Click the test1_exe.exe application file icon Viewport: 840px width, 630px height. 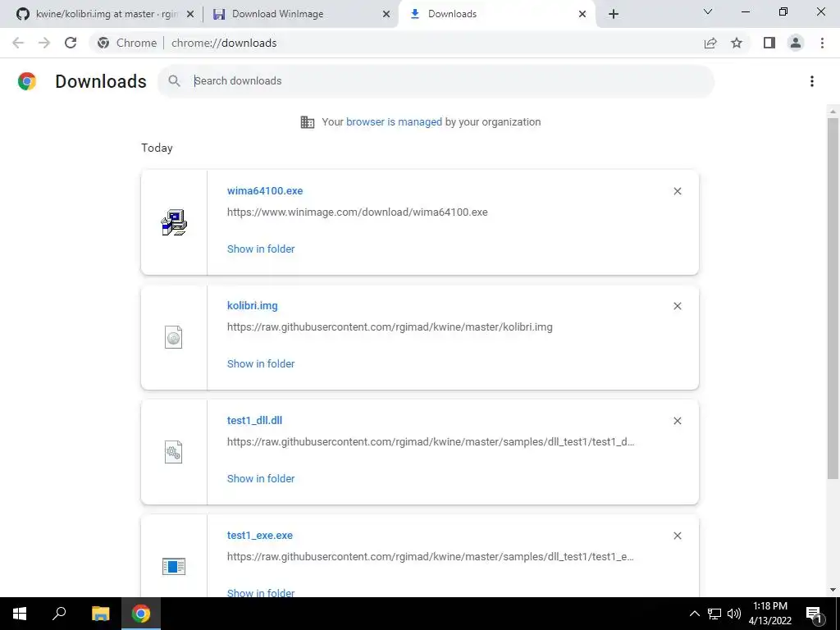(x=174, y=566)
